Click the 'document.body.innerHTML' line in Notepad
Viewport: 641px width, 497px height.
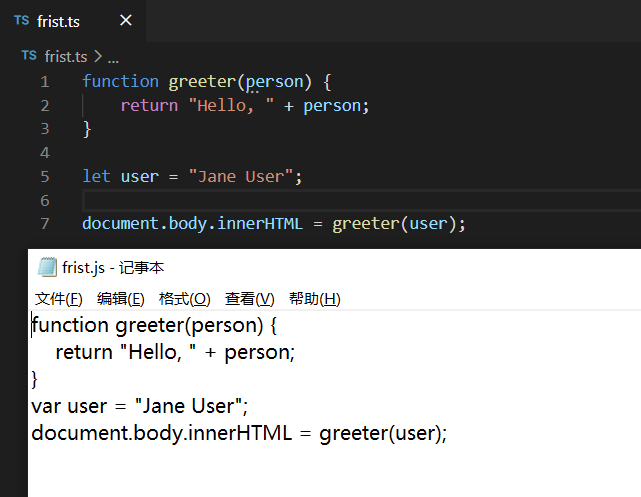click(240, 434)
